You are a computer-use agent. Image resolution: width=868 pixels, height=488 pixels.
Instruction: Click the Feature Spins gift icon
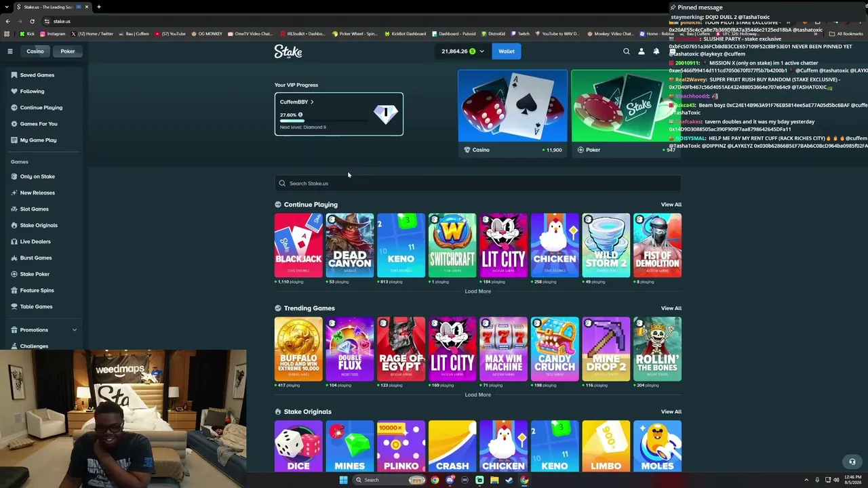tap(14, 291)
